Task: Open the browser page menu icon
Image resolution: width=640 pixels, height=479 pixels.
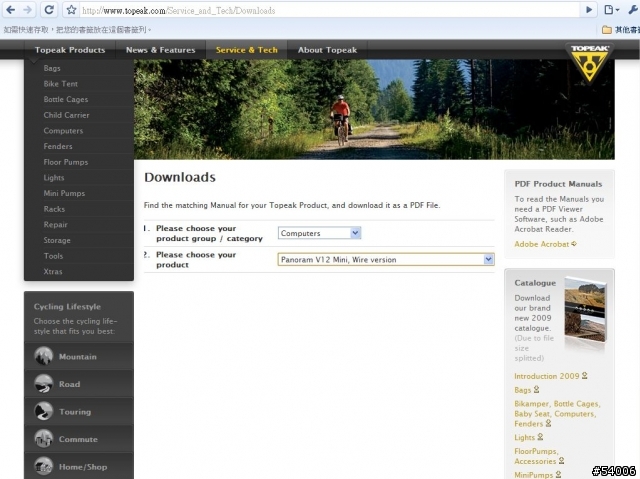Action: click(611, 10)
